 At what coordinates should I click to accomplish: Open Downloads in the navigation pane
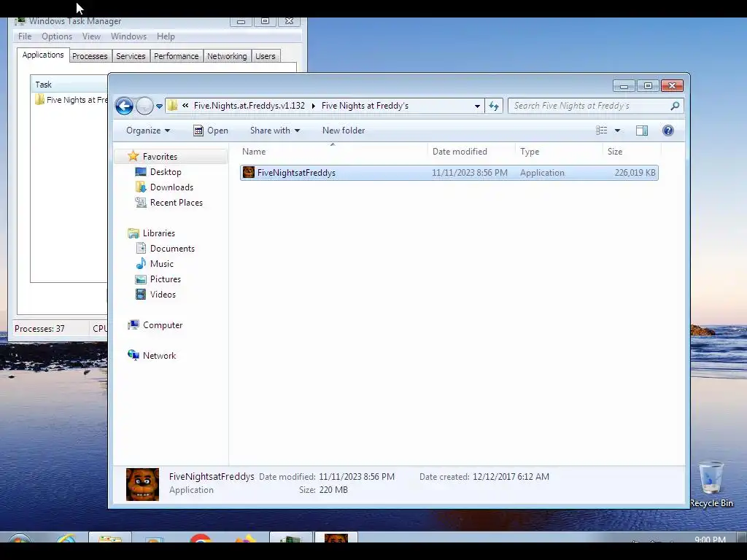point(171,187)
